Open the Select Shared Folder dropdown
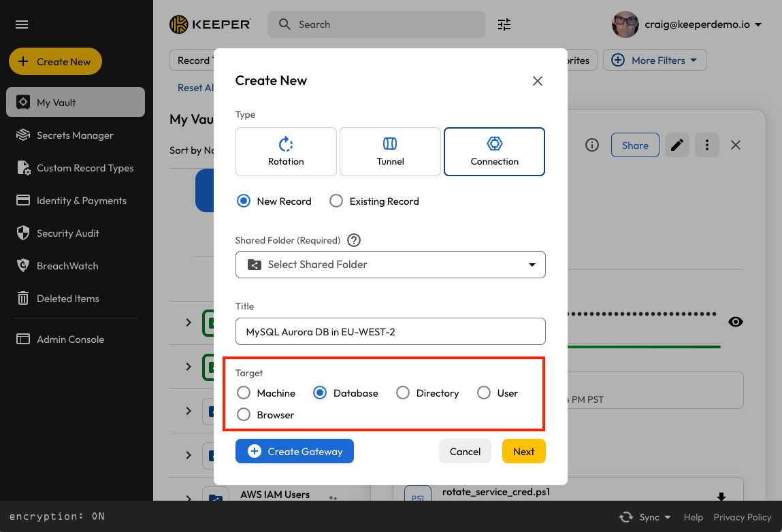 pos(391,265)
